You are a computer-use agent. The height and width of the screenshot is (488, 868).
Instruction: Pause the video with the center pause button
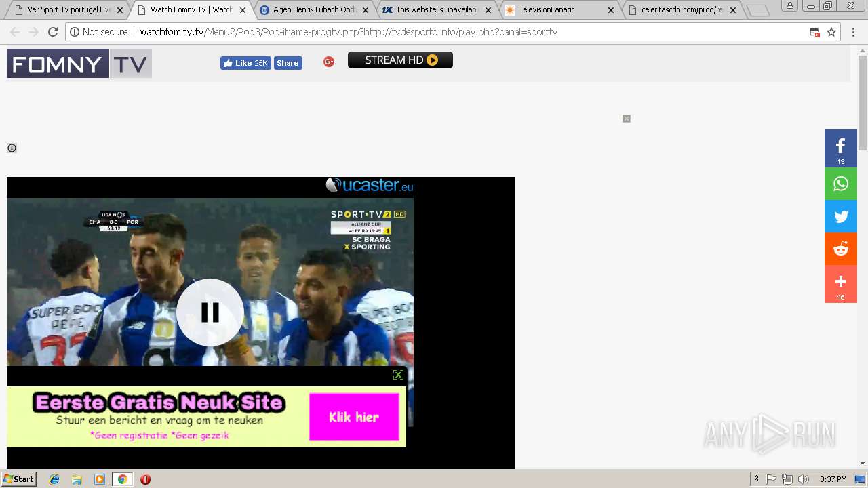click(x=210, y=312)
